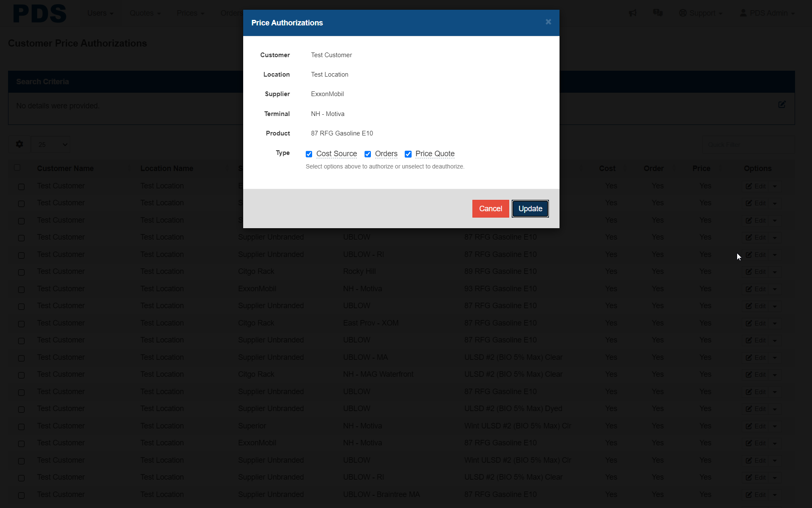Click the Cancel button
Viewport: 812px width, 508px height.
[491, 209]
